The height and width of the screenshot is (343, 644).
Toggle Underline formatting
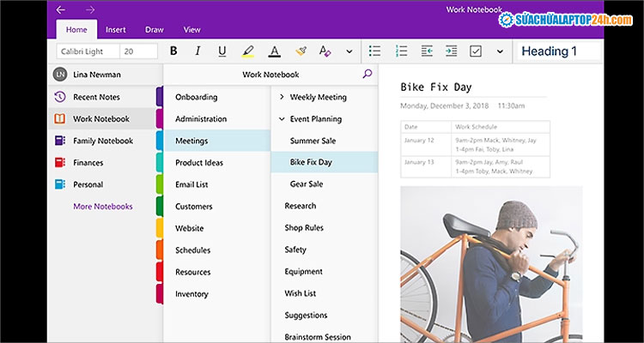tap(222, 51)
